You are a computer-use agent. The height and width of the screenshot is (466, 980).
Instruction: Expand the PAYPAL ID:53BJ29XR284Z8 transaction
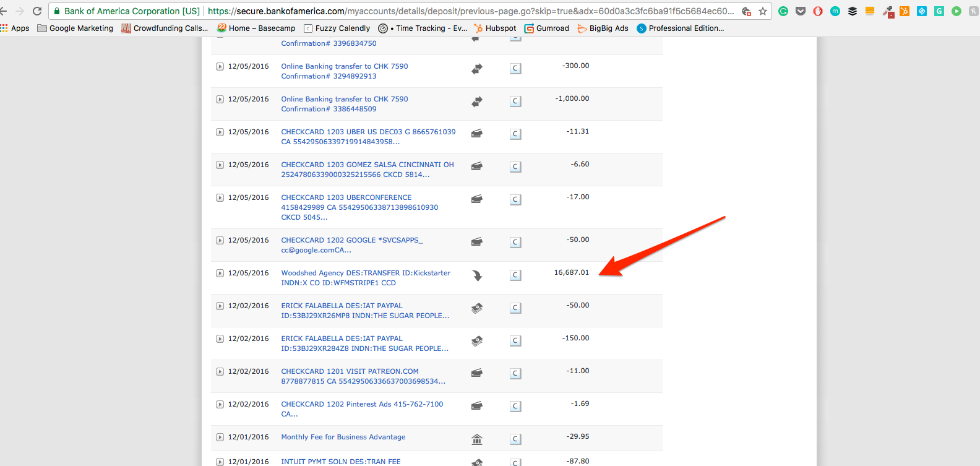[x=220, y=339]
